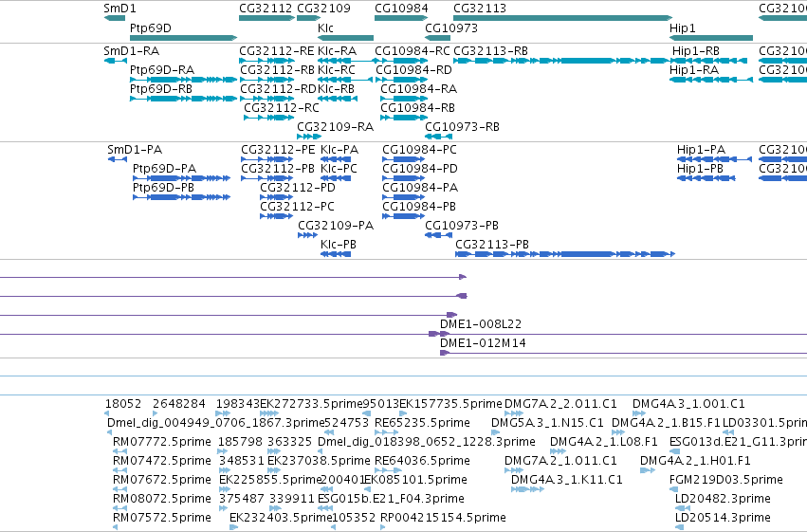This screenshot has width=807, height=532.
Task: Click the Ptp69D-RB transcript label
Action: [x=161, y=88]
